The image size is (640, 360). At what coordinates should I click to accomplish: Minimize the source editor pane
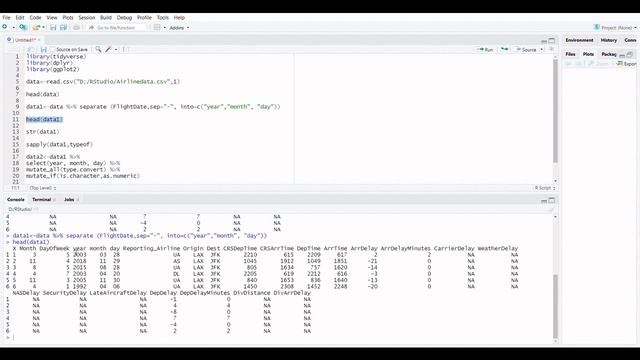point(544,41)
